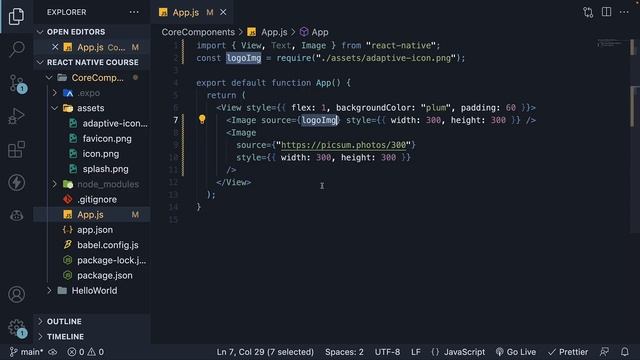Open adaptive-icon file in assets
The height and width of the screenshot is (360, 640).
point(115,123)
